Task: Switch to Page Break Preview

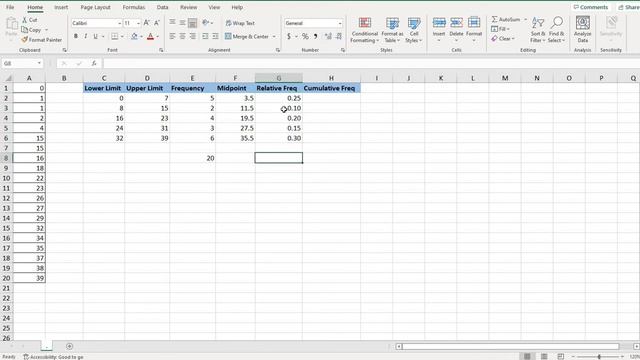Action: pyautogui.click(x=561, y=356)
